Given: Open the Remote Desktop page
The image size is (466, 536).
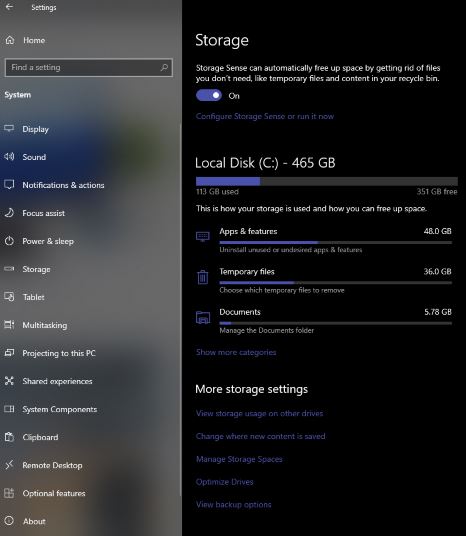Looking at the screenshot, I should coord(52,465).
